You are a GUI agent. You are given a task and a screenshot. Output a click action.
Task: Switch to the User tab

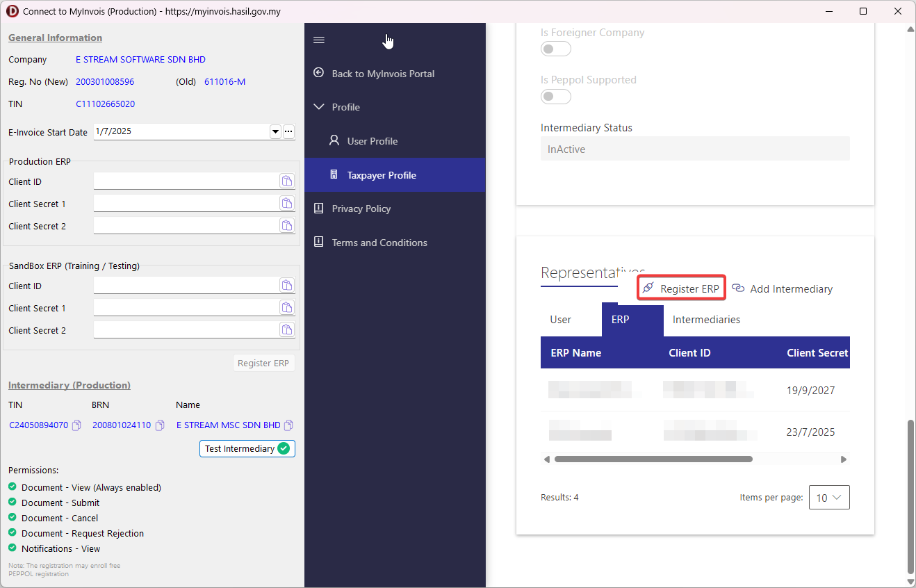pos(560,320)
